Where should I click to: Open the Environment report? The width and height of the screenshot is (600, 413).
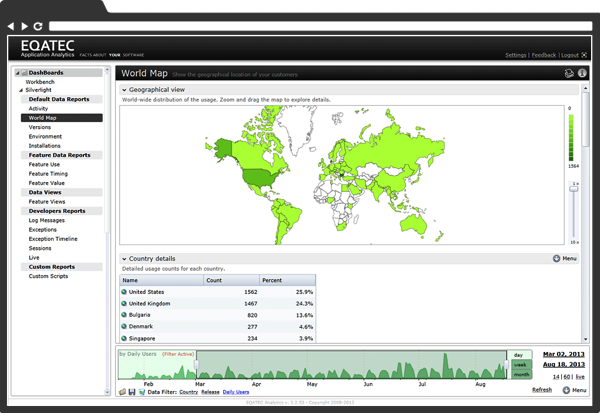pyautogui.click(x=45, y=137)
